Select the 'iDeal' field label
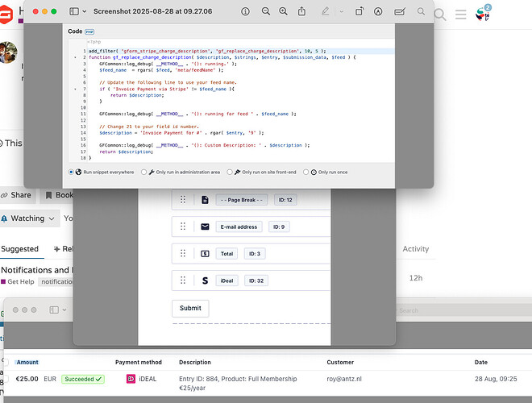 [x=227, y=280]
